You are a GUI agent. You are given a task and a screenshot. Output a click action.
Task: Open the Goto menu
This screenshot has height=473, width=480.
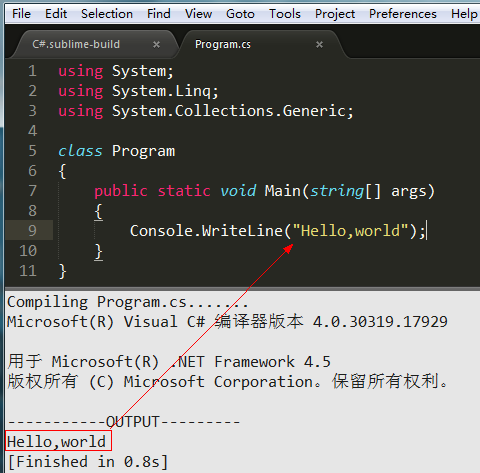[240, 14]
